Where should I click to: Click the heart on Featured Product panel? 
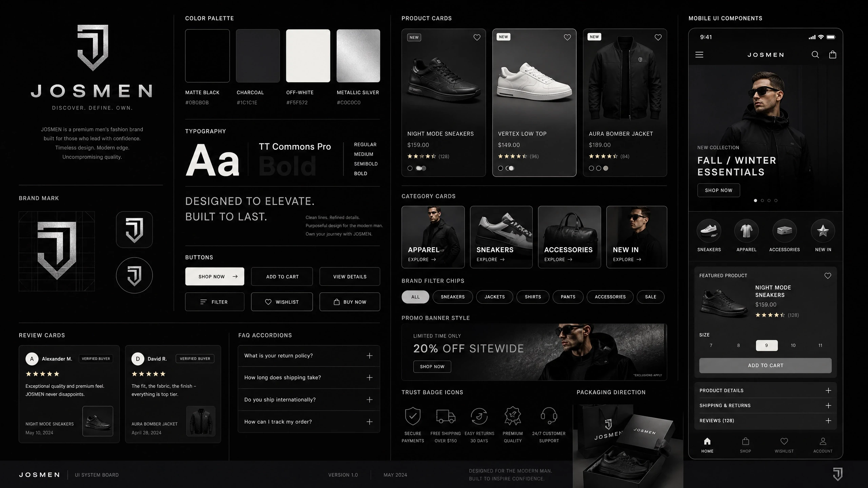click(x=828, y=276)
